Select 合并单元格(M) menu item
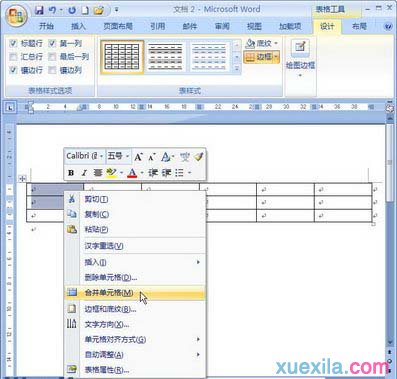Viewport: 397px width, 379px height. click(134, 293)
